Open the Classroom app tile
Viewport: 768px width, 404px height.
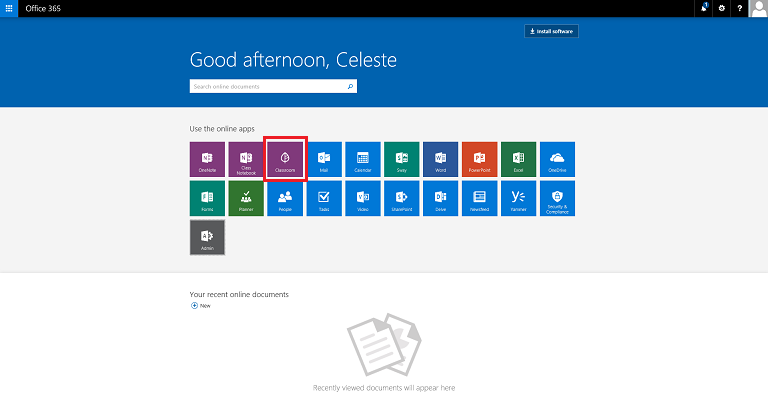pyautogui.click(x=285, y=159)
